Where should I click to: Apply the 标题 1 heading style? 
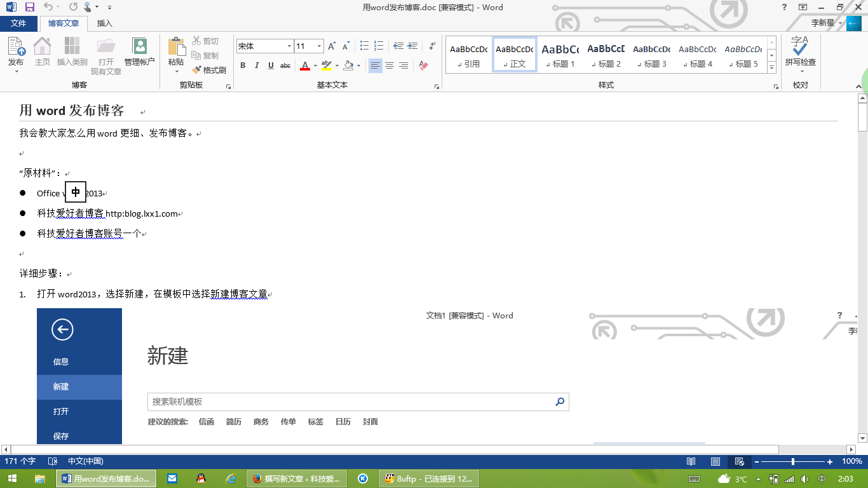[560, 55]
